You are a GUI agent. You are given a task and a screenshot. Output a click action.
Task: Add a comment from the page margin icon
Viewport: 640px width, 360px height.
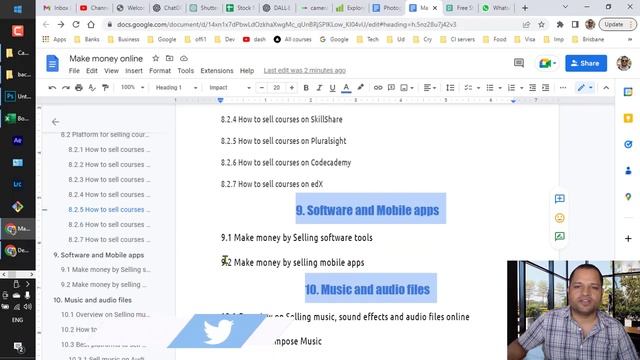[560, 199]
